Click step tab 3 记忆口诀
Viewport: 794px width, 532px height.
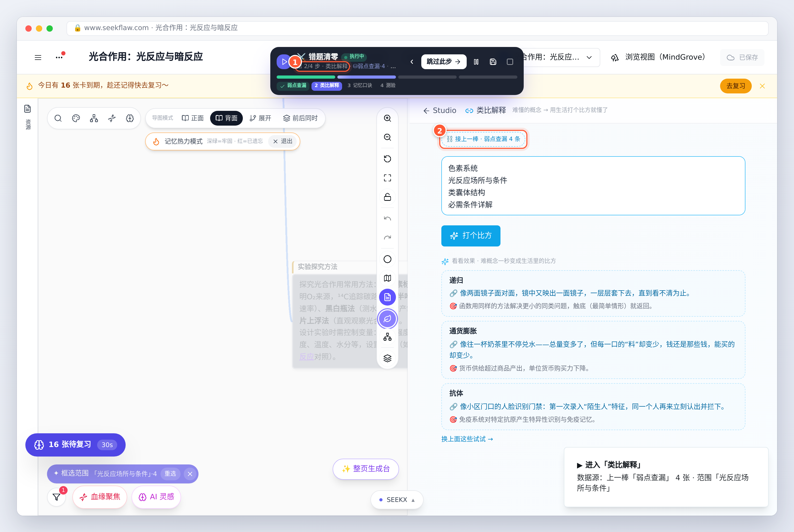[359, 85]
